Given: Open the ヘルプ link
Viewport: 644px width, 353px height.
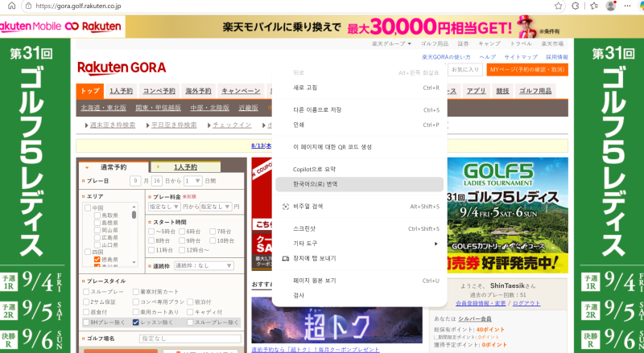Looking at the screenshot, I should point(488,57).
